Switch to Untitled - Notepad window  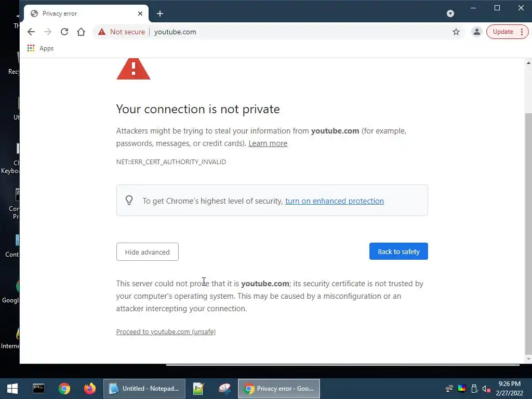(x=144, y=389)
